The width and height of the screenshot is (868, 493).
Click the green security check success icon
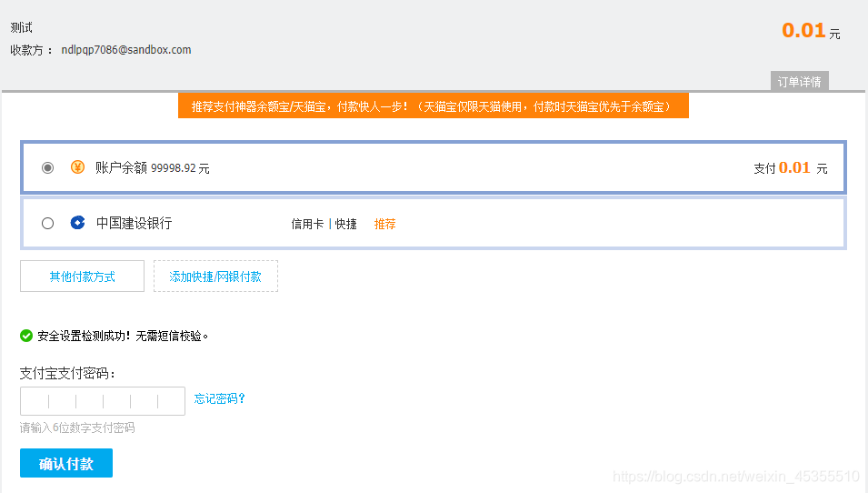26,336
